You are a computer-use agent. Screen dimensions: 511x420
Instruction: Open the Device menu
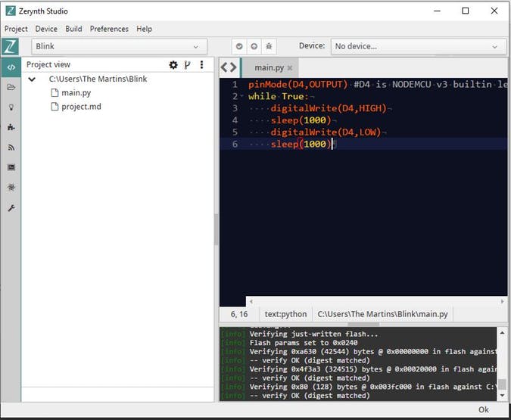click(x=46, y=29)
